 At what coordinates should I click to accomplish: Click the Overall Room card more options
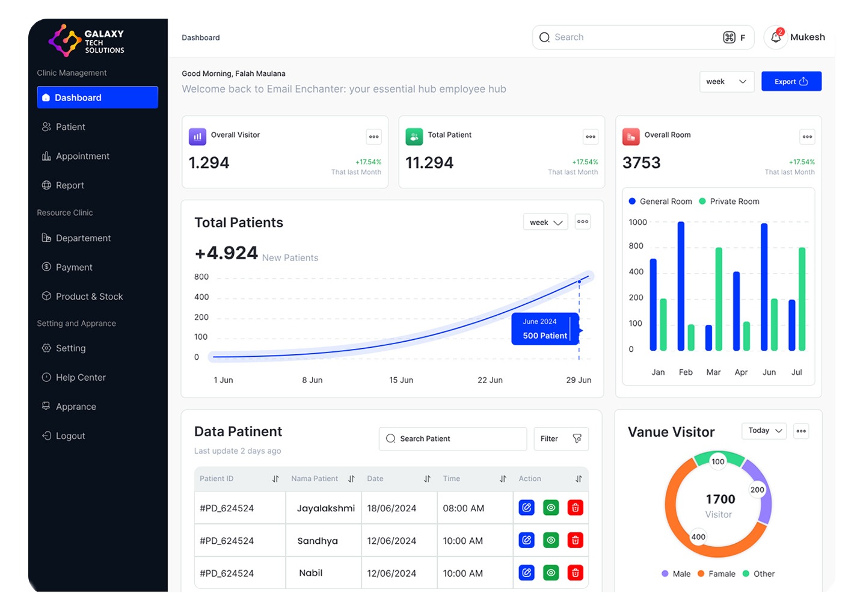pos(807,137)
